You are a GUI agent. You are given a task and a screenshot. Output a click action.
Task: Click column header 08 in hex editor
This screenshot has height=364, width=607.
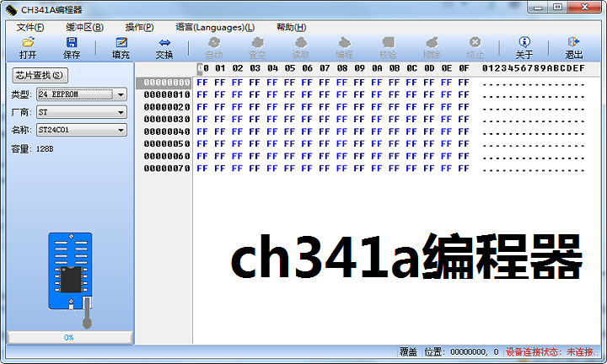[x=341, y=68]
